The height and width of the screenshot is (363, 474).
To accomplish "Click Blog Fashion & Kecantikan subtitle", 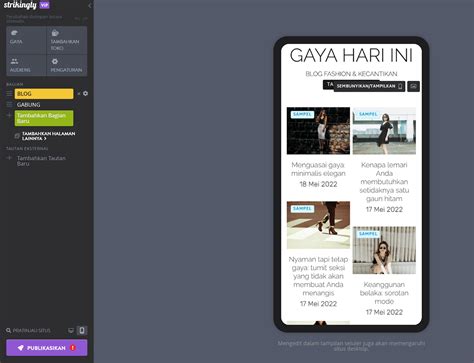I will 351,74.
